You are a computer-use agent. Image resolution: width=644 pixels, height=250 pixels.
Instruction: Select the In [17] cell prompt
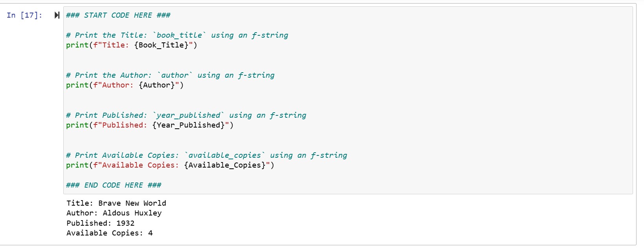[x=24, y=15]
